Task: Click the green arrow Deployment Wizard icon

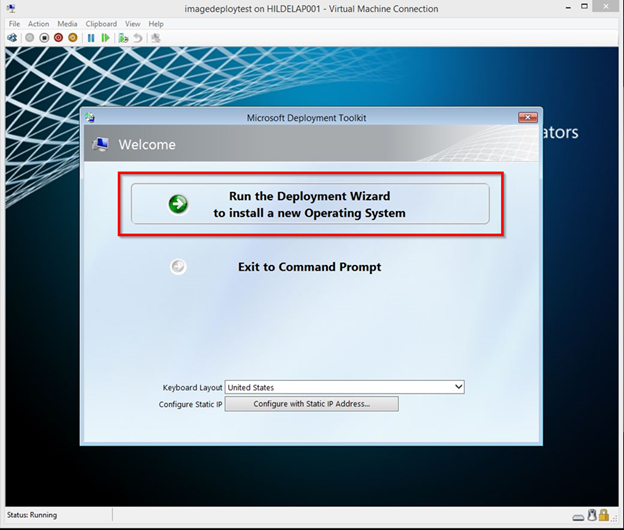Action: 178,204
